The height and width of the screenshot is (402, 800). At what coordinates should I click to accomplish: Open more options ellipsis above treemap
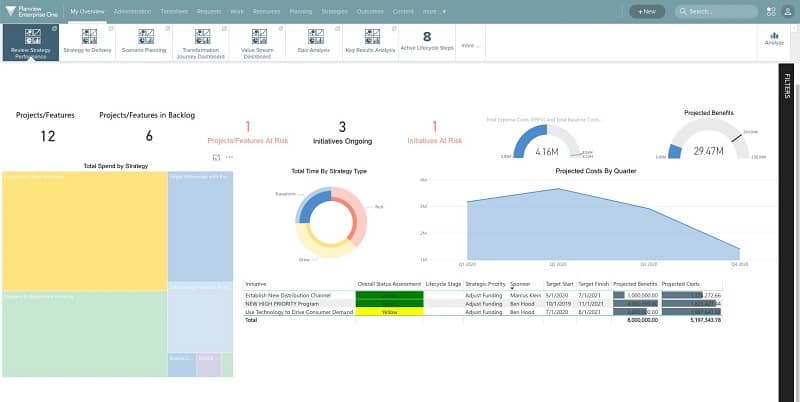pos(229,157)
